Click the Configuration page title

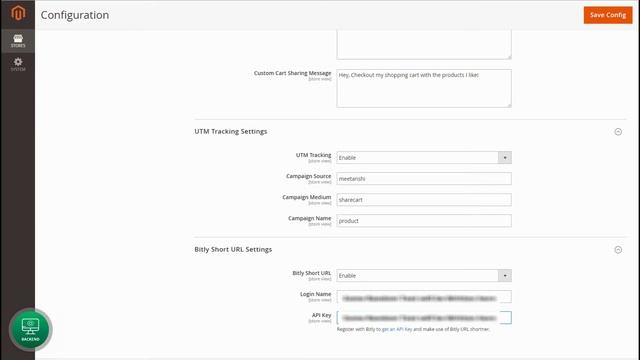coord(75,15)
